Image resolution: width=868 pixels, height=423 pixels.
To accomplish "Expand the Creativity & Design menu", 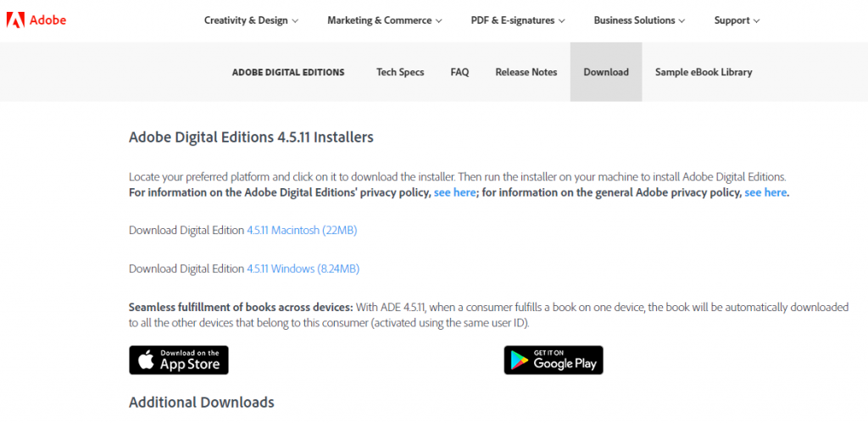I will click(x=251, y=20).
